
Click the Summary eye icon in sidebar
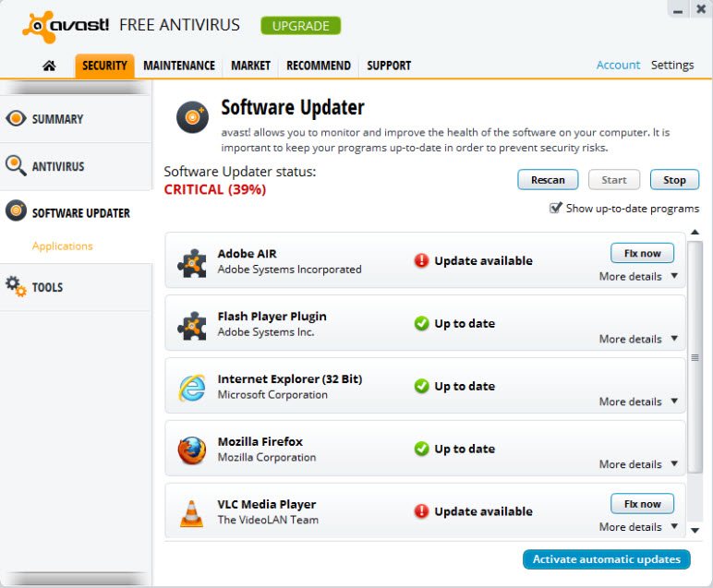point(16,118)
